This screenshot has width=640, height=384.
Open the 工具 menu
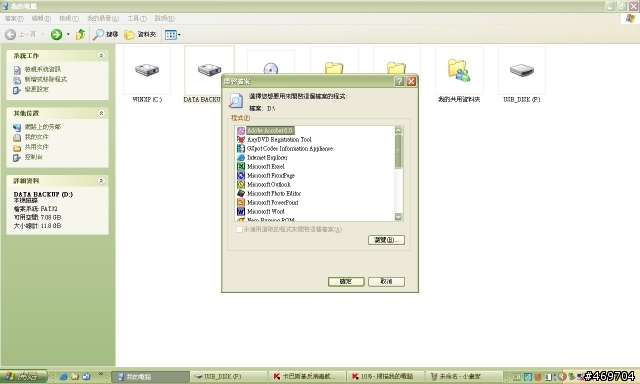point(137,18)
